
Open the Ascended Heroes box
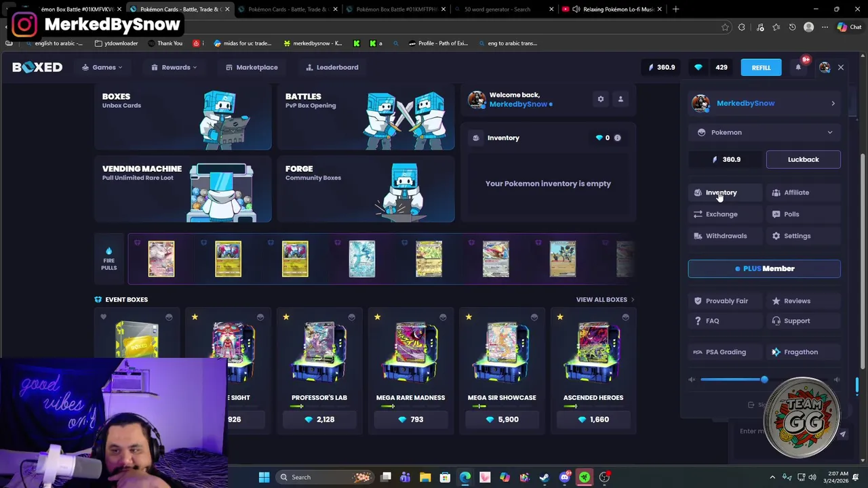[x=593, y=371]
